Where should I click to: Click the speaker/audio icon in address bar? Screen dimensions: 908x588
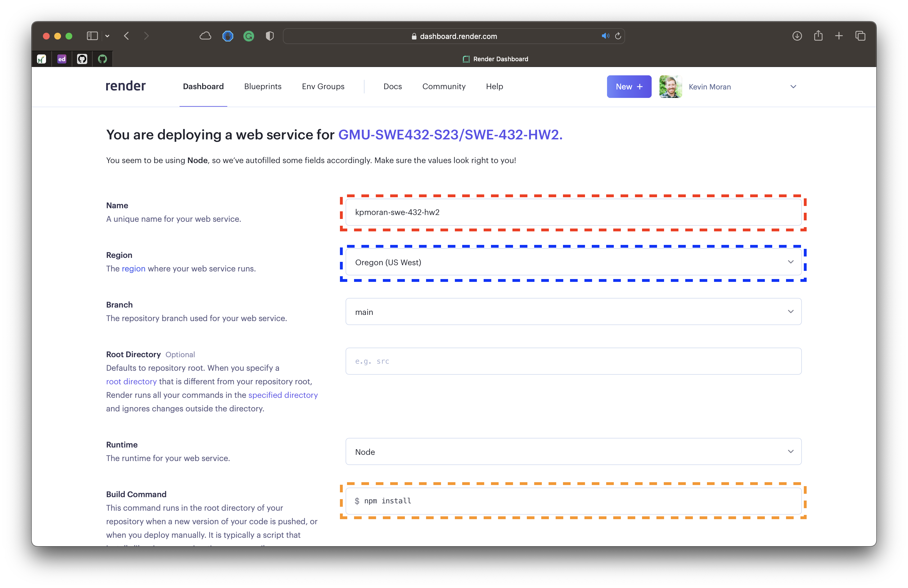604,36
